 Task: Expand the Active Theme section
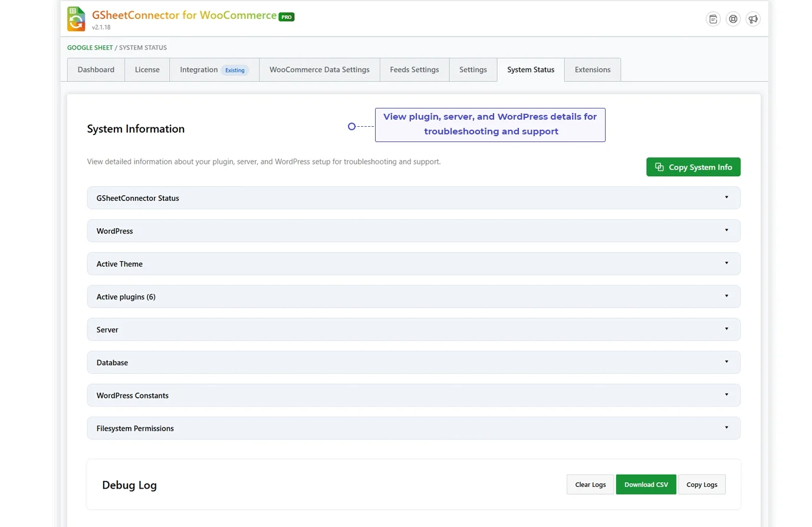coord(414,263)
